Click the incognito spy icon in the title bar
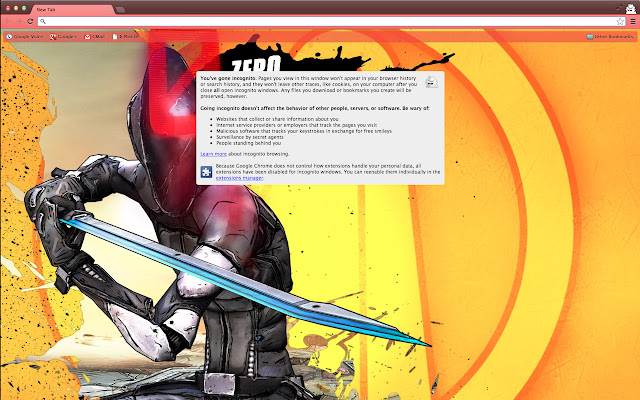 click(631, 8)
